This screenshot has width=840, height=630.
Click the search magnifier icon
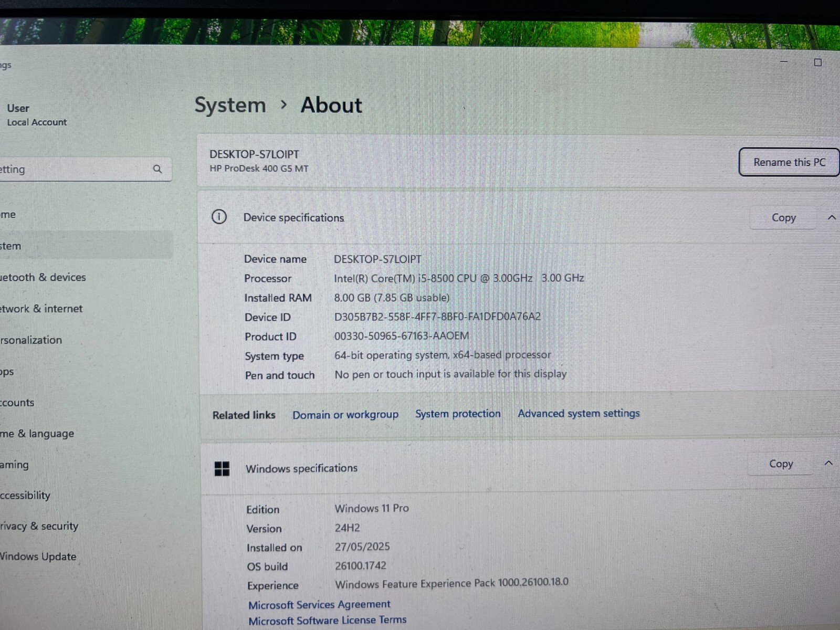[157, 169]
